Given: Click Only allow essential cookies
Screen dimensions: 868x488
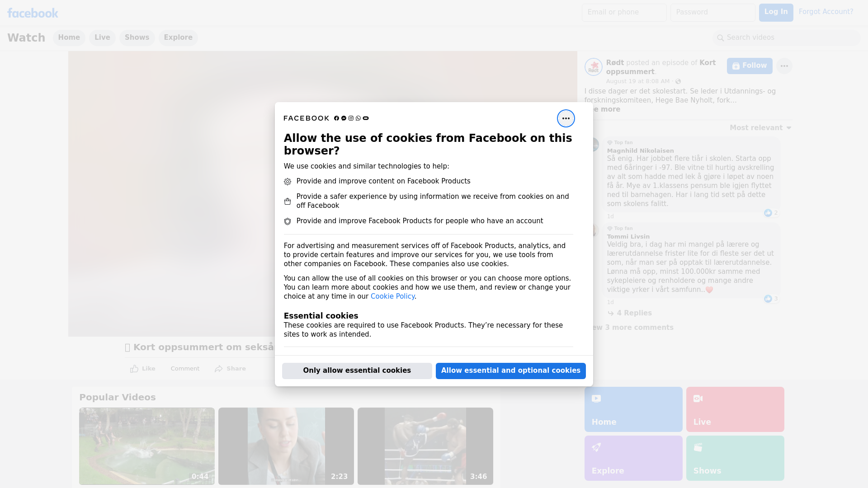Looking at the screenshot, I should point(357,371).
